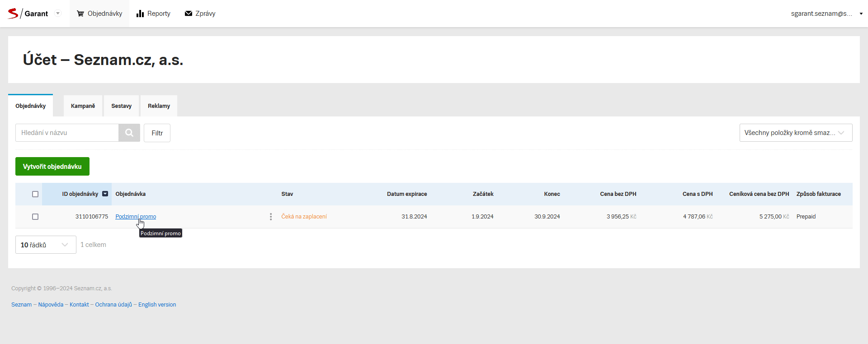The height and width of the screenshot is (344, 868).
Task: Expand the Všechny položky kromě smaz... filter dropdown
Action: tap(796, 133)
